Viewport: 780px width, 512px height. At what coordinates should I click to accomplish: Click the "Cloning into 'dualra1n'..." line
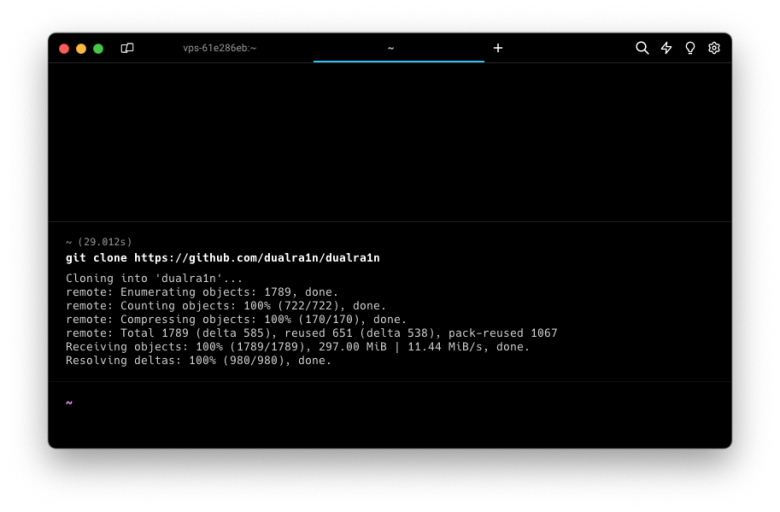[154, 278]
